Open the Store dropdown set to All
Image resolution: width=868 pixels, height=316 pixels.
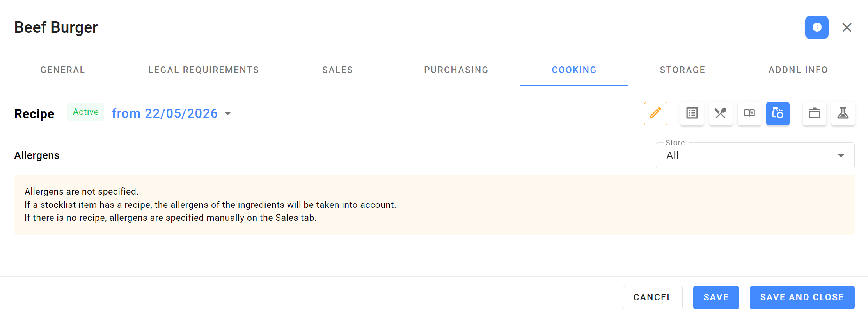point(755,155)
